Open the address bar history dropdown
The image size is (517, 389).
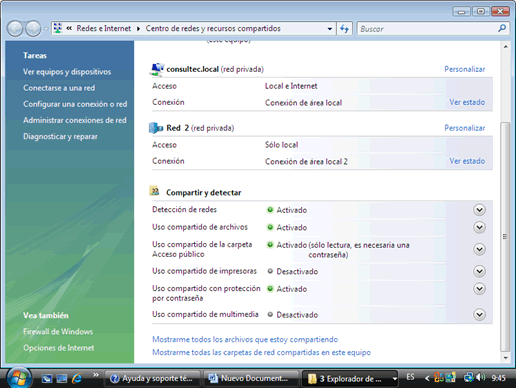[330, 29]
